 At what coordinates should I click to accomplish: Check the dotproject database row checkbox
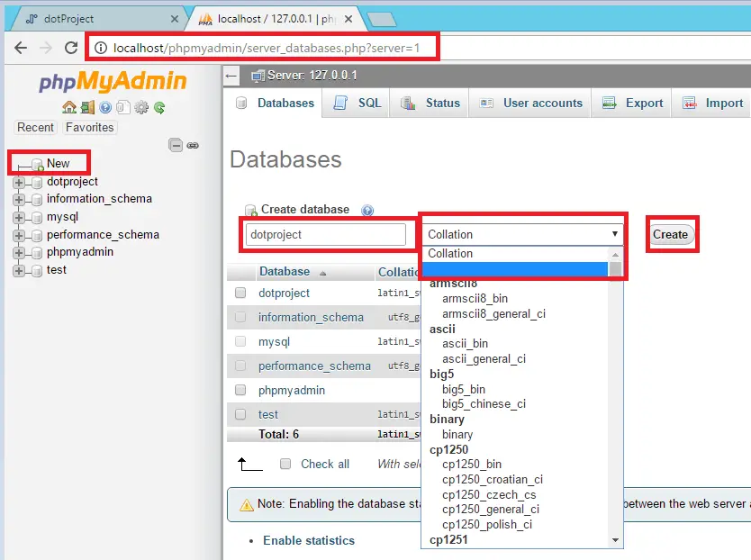(x=240, y=293)
